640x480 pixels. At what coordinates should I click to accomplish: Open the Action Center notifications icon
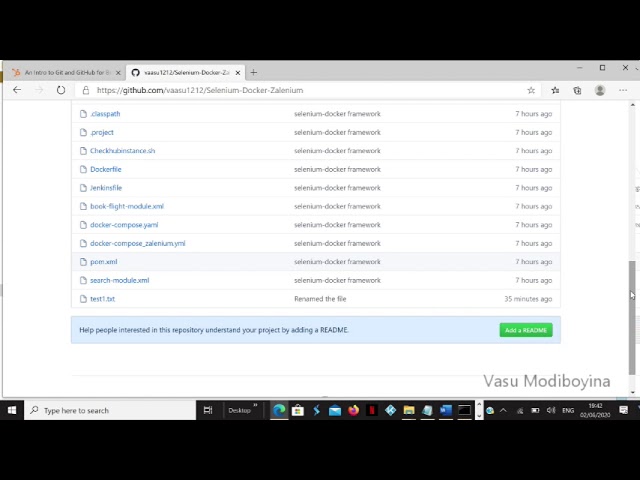click(623, 410)
